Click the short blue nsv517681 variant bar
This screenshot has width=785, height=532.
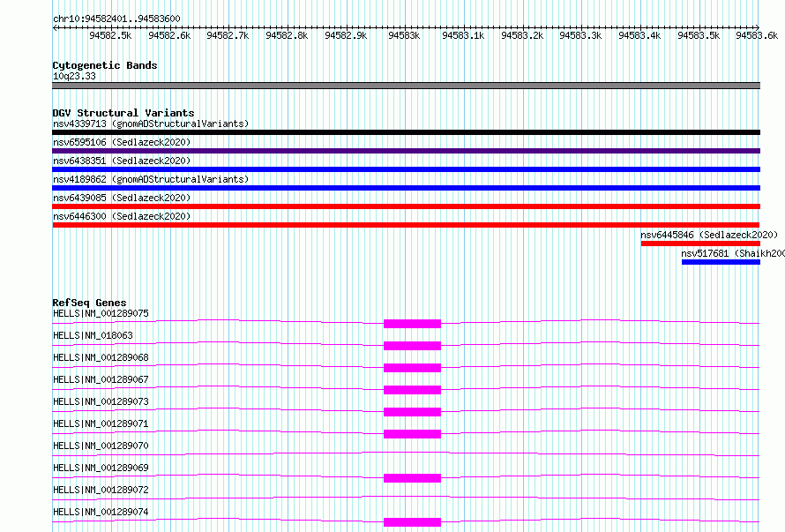(721, 262)
